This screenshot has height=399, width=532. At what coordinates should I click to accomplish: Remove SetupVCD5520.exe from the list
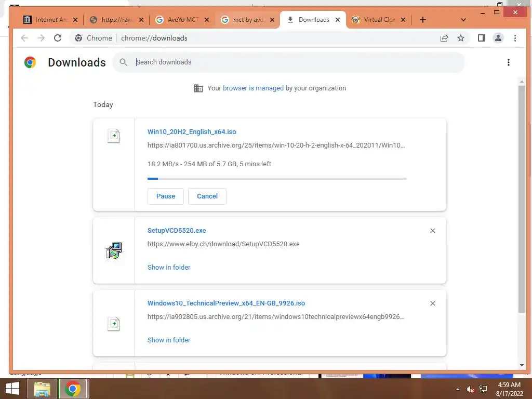433,231
